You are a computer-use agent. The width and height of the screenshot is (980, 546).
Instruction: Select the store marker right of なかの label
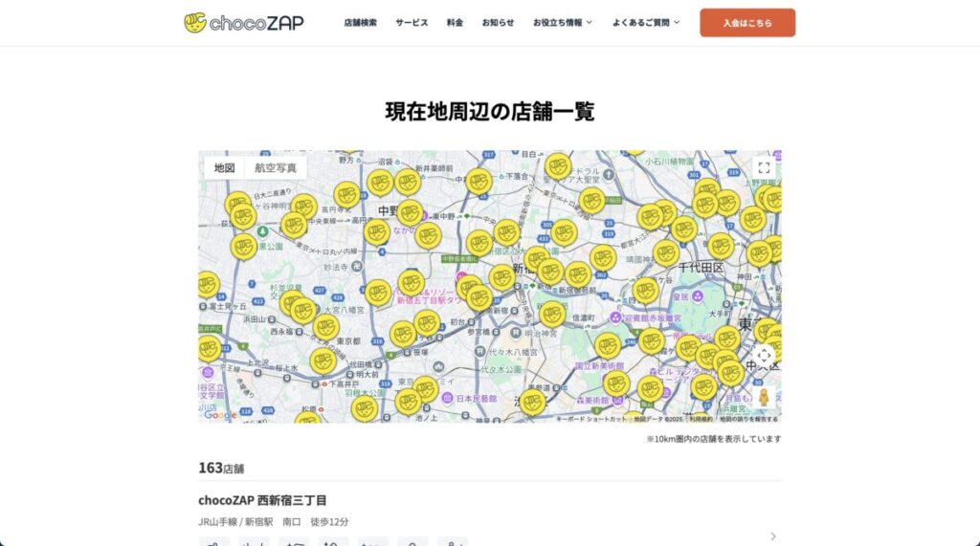coord(428,235)
